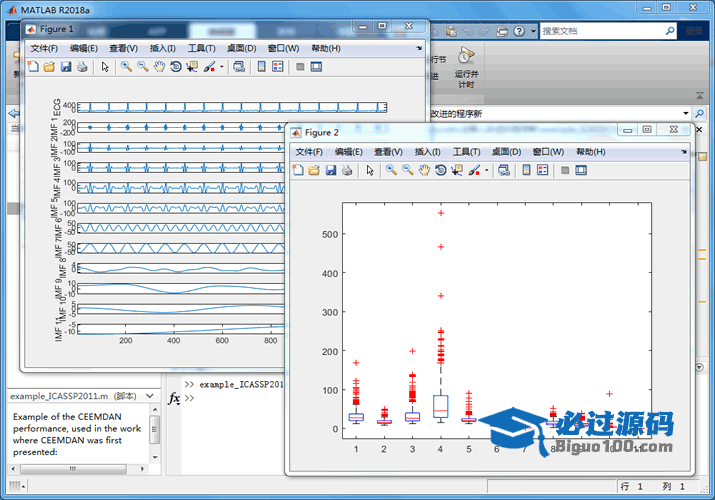Open the MATLAB help question-mark icon
Screen dimensions: 715x500
pyautogui.click(x=519, y=31)
